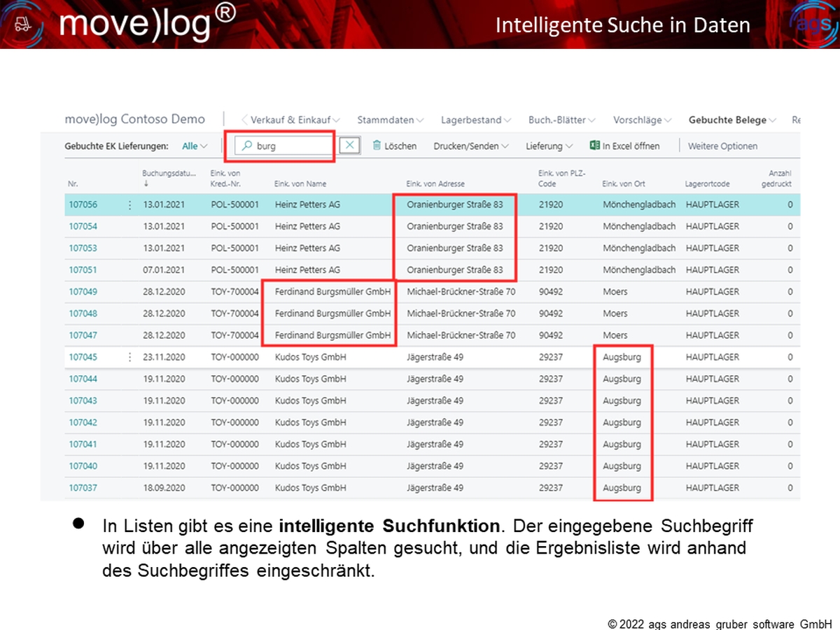Click Jägerstraße 49 in row 107044
Viewport: 840px width, 630px height.
pyautogui.click(x=435, y=379)
